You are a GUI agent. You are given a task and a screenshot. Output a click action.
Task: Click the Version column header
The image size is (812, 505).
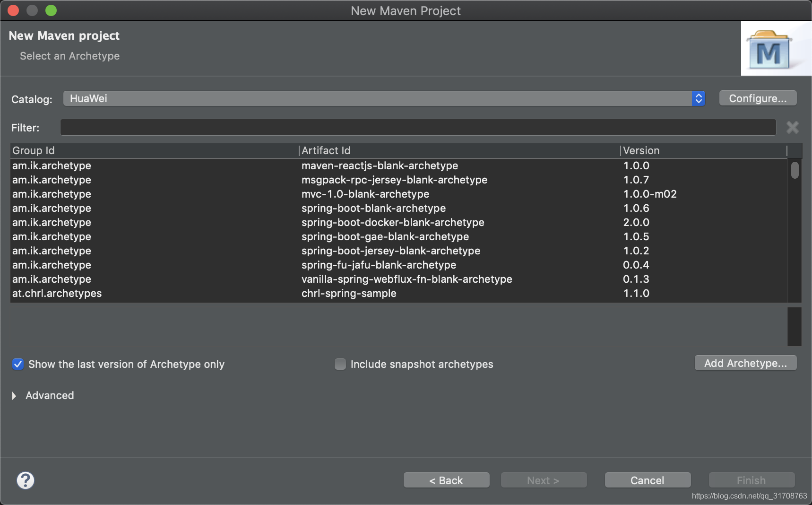coord(641,150)
